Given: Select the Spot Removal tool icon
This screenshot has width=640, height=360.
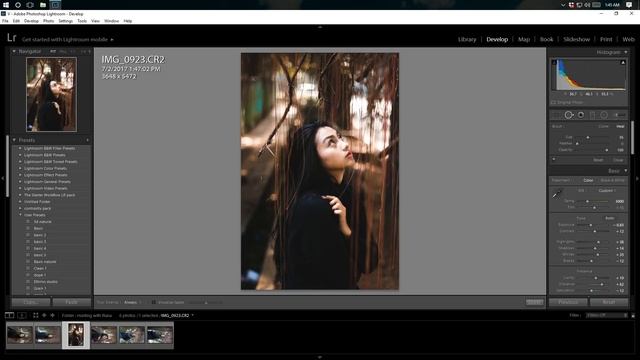Looking at the screenshot, I should pyautogui.click(x=569, y=115).
